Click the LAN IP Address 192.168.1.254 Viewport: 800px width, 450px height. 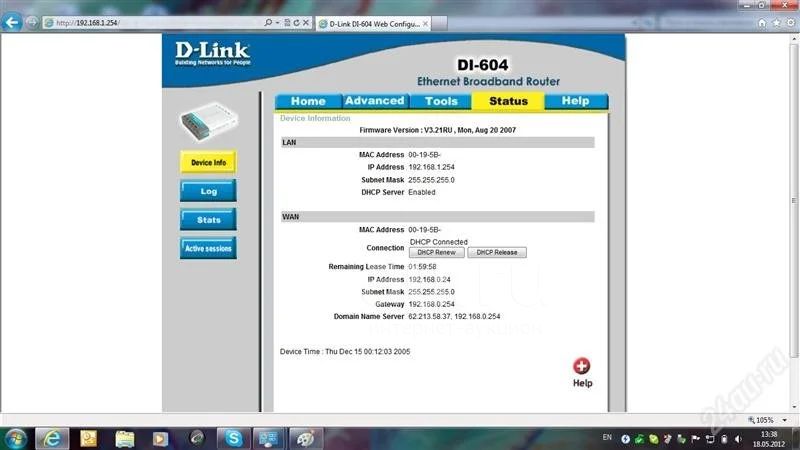click(431, 167)
